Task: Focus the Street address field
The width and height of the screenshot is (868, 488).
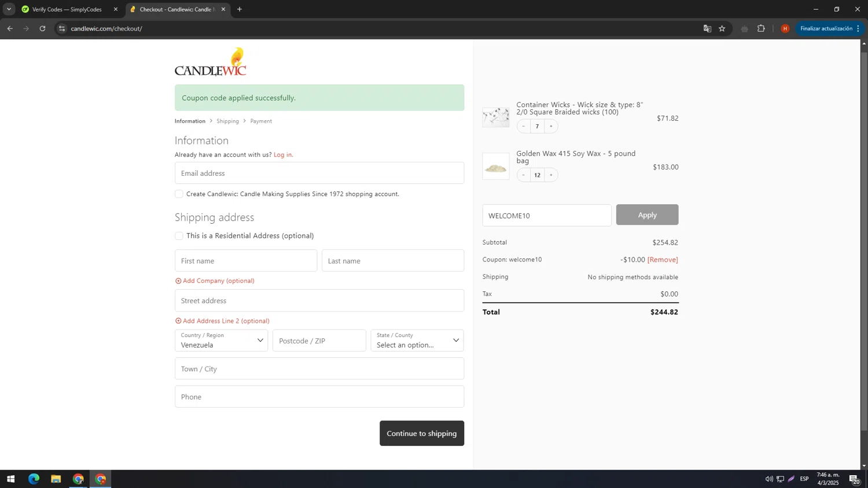Action: (319, 301)
